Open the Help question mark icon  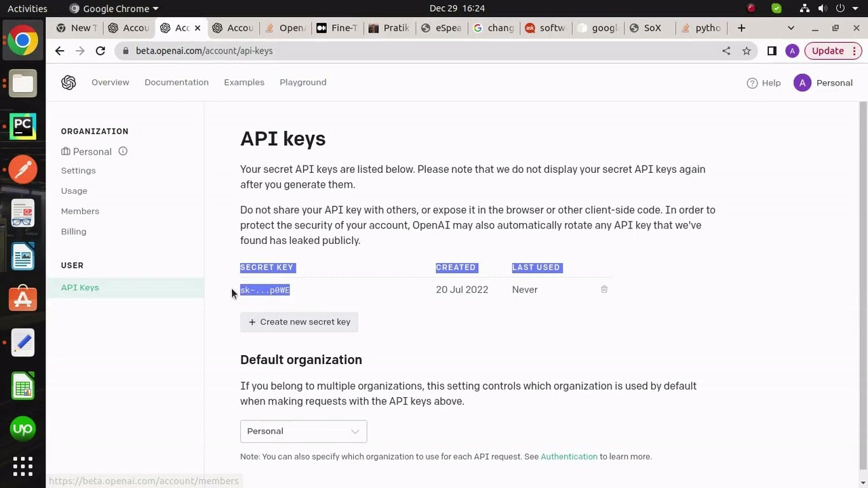pyautogui.click(x=752, y=83)
